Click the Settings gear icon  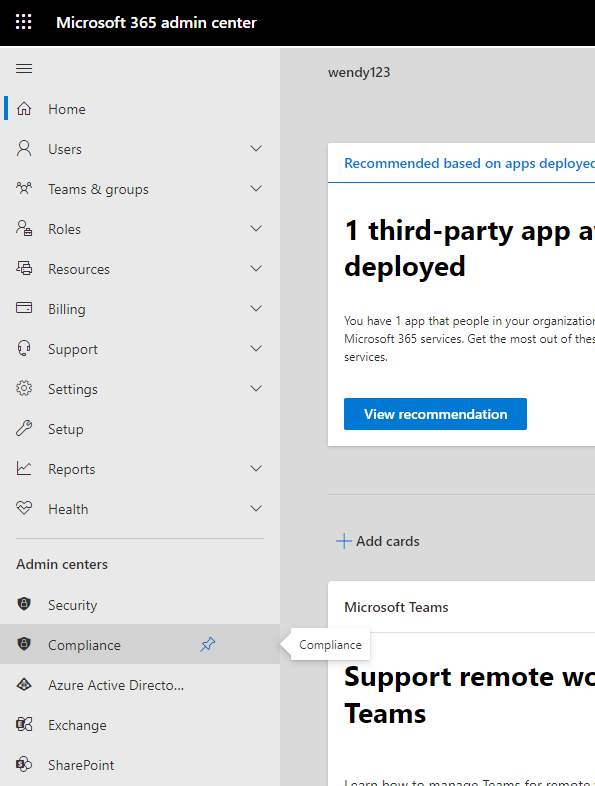click(24, 388)
